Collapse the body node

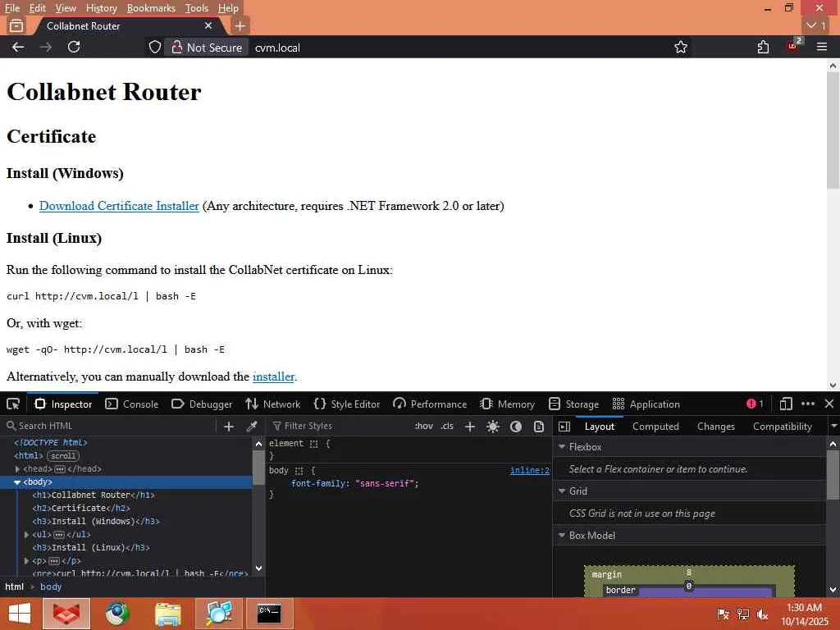click(x=17, y=482)
